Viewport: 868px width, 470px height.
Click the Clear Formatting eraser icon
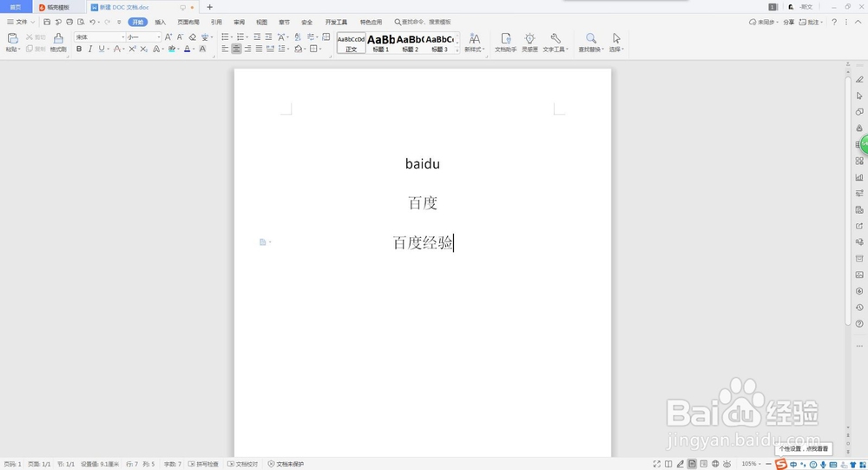click(x=192, y=37)
